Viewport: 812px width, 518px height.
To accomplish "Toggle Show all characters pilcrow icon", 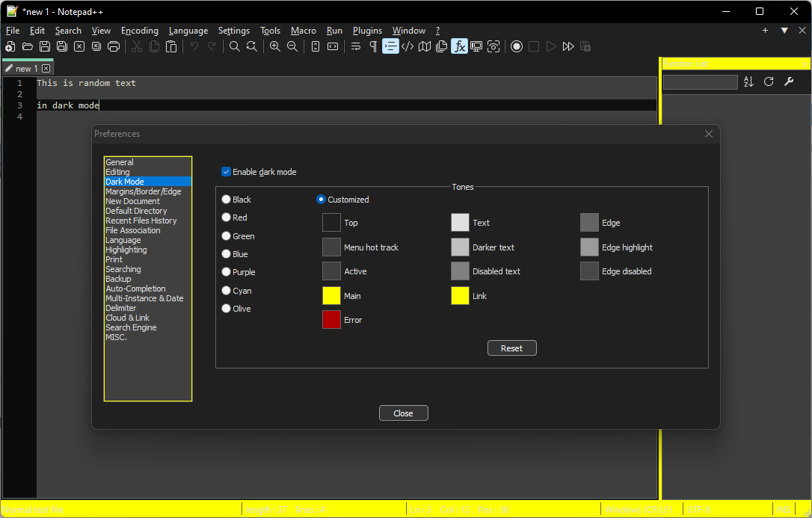I will point(373,46).
